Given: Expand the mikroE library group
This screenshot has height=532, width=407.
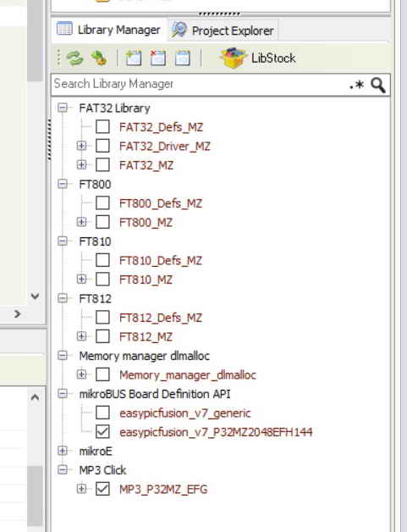Looking at the screenshot, I should 63,451.
